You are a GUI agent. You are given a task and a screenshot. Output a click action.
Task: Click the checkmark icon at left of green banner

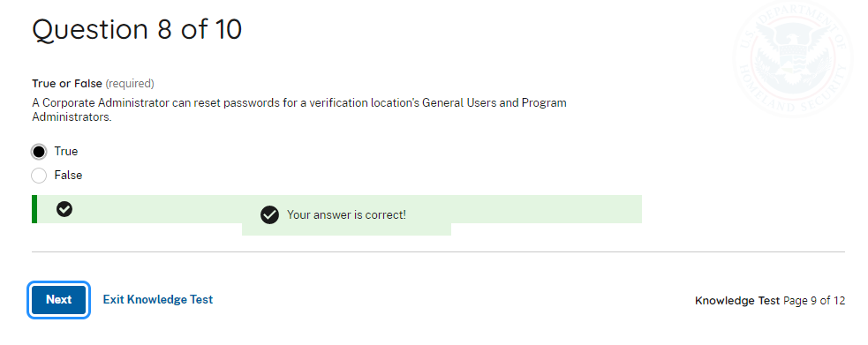(x=64, y=209)
